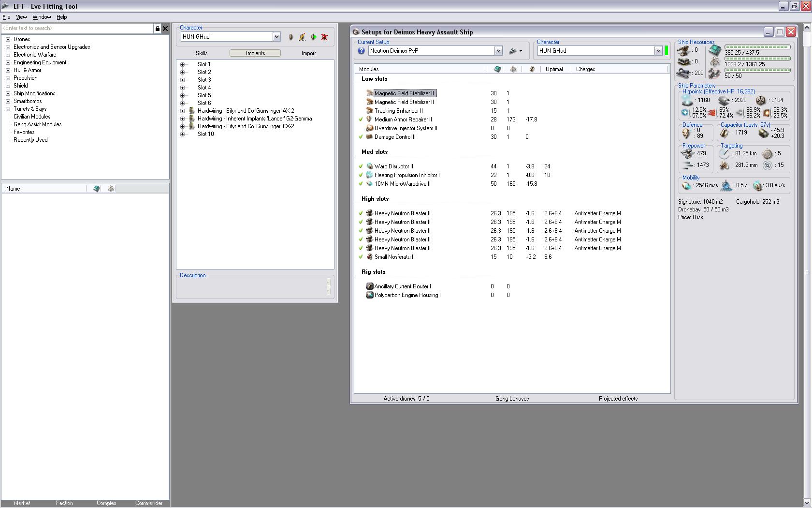The height and width of the screenshot is (508, 812).
Task: Toggle the 10MN MicroWarpdrive II checkmark
Action: click(361, 184)
